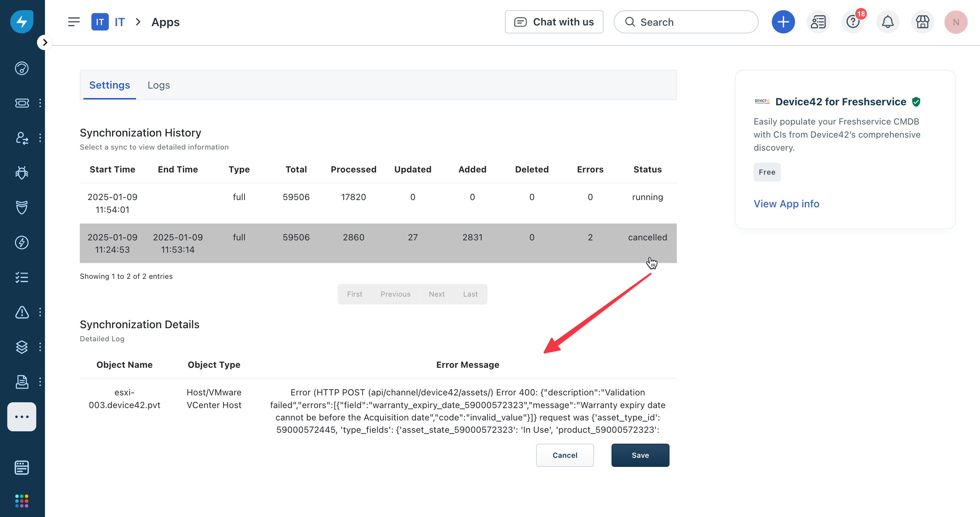This screenshot has height=517, width=980.
Task: Expand the sidebar with arrow toggle
Action: pyautogui.click(x=45, y=42)
